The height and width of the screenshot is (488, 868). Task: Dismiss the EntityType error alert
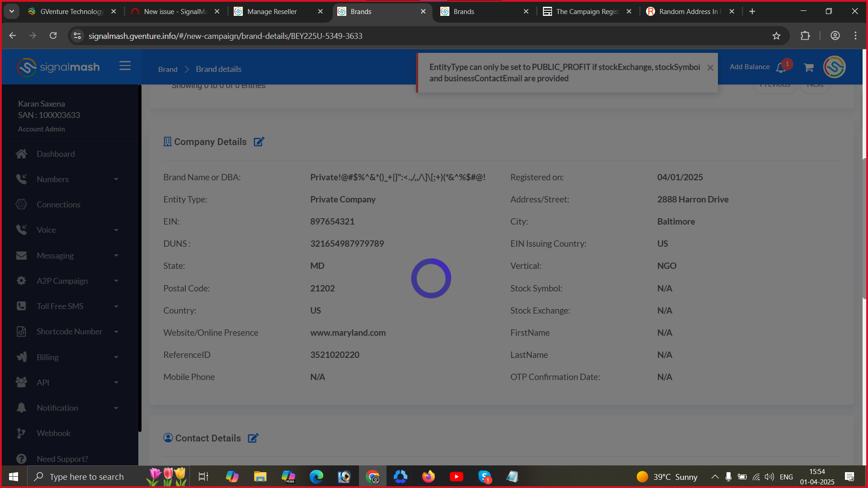click(x=710, y=67)
